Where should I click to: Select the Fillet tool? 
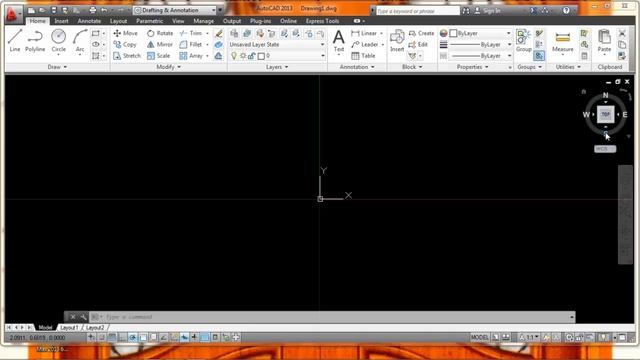click(x=191, y=44)
